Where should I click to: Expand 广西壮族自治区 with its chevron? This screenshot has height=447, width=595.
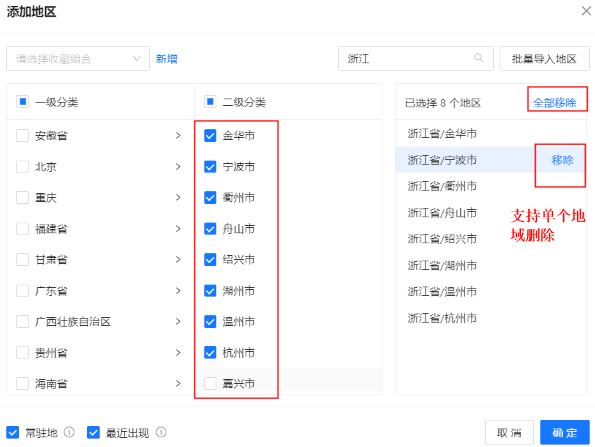tap(178, 322)
